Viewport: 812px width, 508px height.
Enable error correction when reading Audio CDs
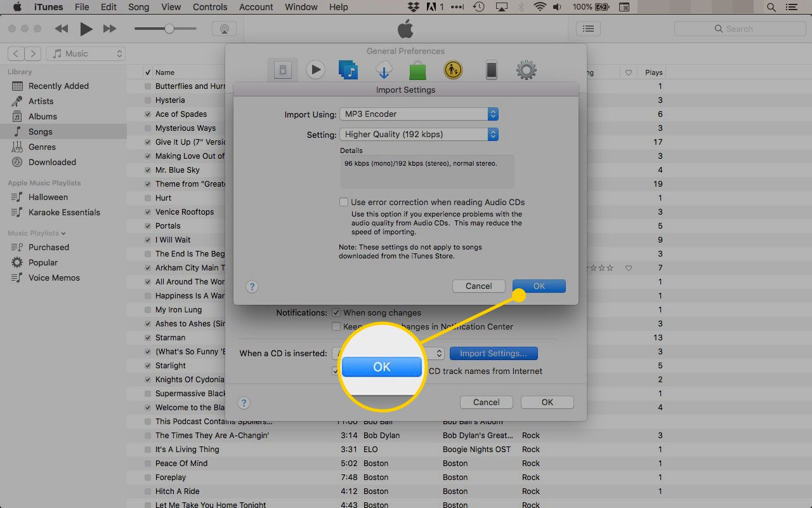[x=344, y=202]
